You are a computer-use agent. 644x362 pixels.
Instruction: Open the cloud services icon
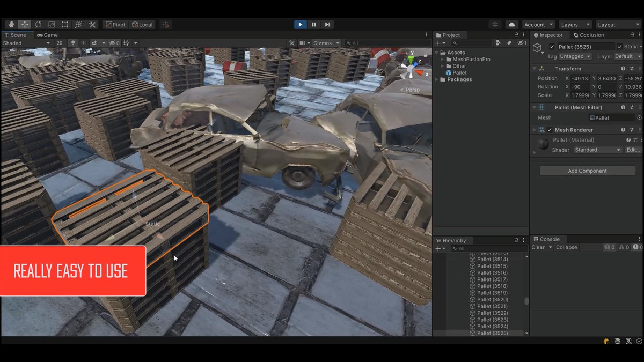tap(511, 25)
